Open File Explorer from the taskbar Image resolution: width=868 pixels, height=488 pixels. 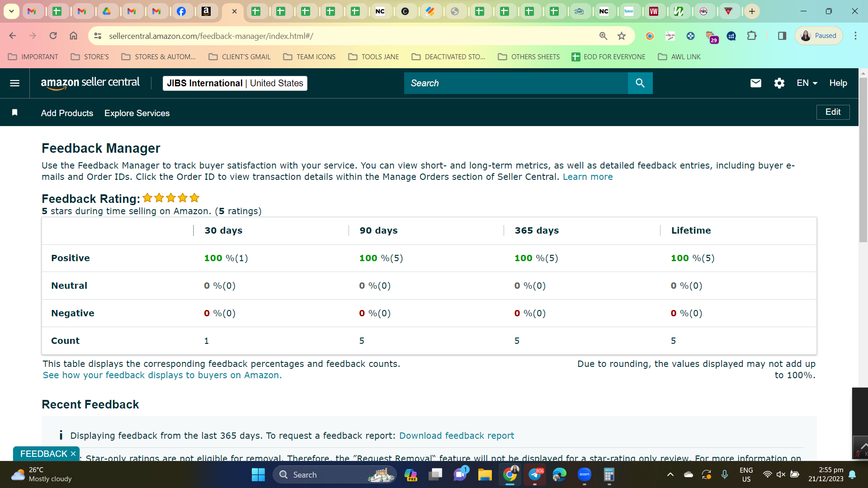point(485,474)
